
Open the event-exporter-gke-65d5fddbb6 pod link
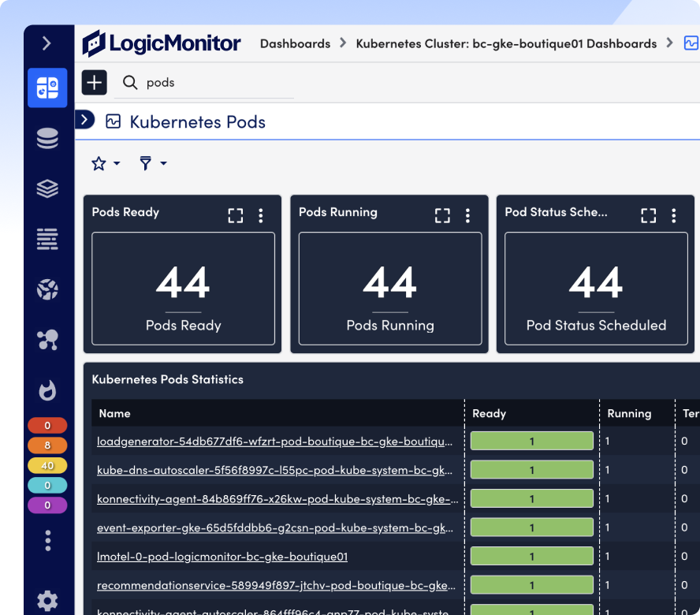point(275,528)
